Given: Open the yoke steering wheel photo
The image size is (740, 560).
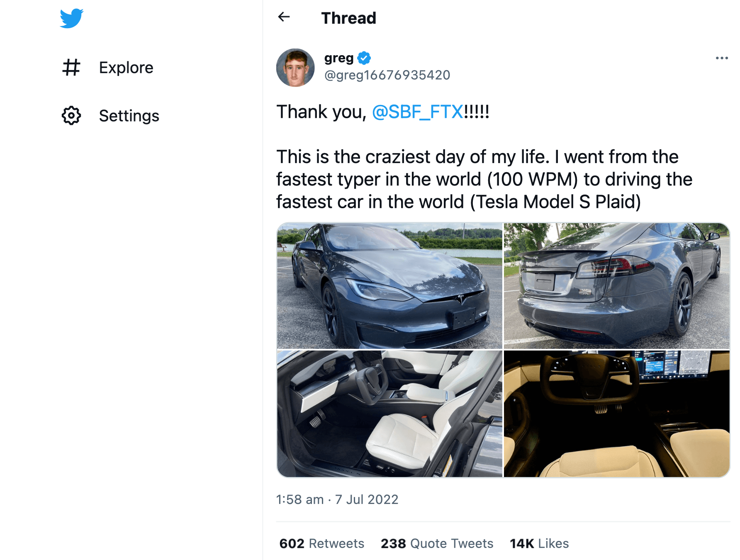Looking at the screenshot, I should pyautogui.click(x=616, y=414).
